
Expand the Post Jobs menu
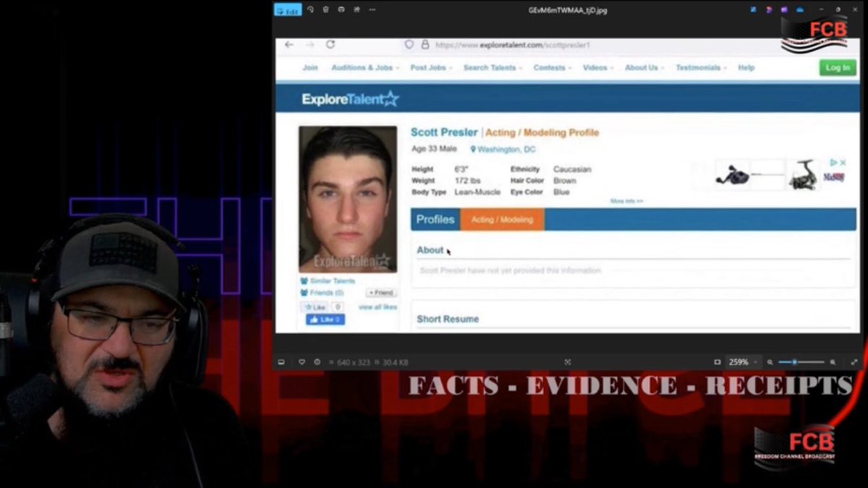(431, 67)
